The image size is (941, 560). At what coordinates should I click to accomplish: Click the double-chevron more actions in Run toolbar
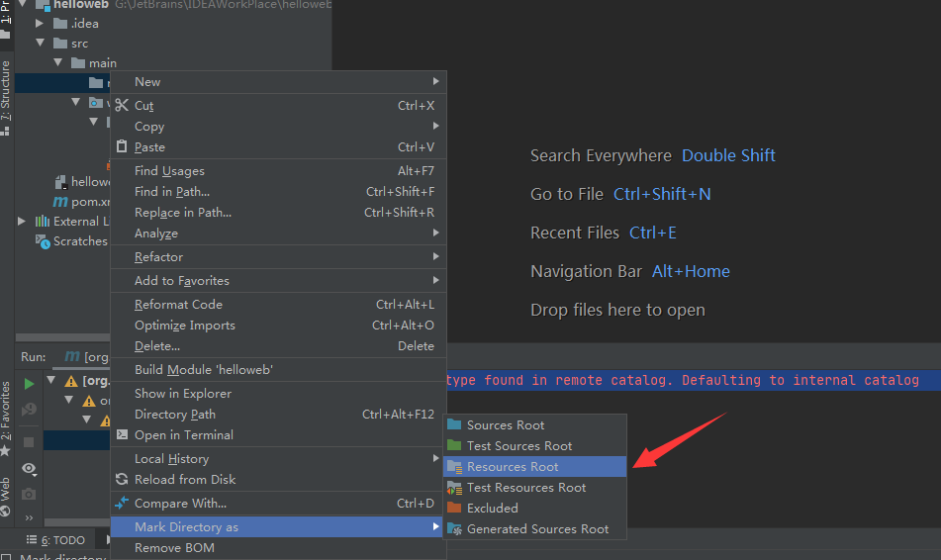click(29, 517)
